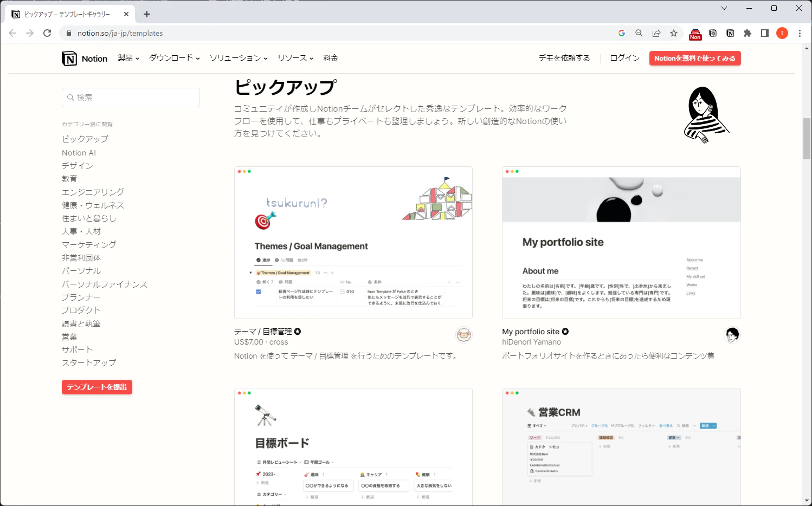The height and width of the screenshot is (506, 812).
Task: Select the マーケティング category
Action: coord(89,245)
